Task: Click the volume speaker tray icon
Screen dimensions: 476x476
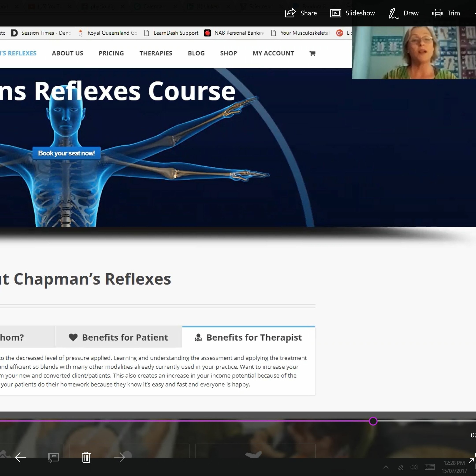Action: 414,467
